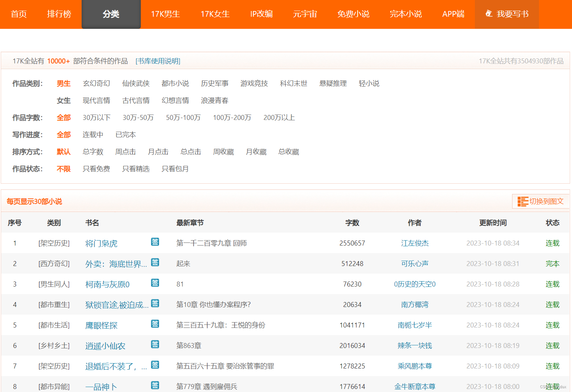Filter by 轻小说 genre
Screen dimensions: 572x392
369,83
